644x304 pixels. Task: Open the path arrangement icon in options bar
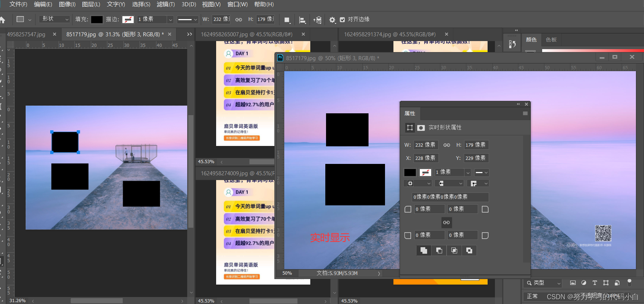318,20
